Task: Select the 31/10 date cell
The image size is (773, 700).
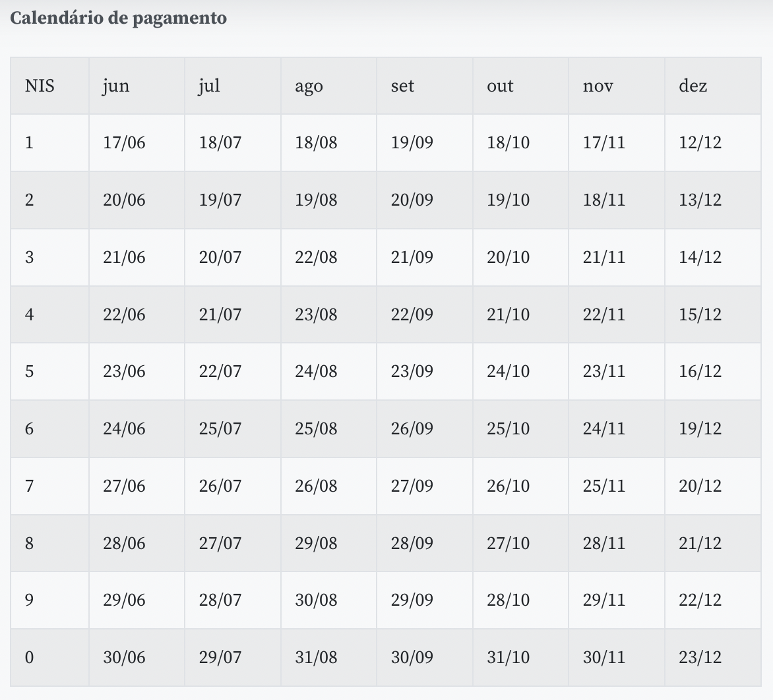Action: (x=508, y=657)
